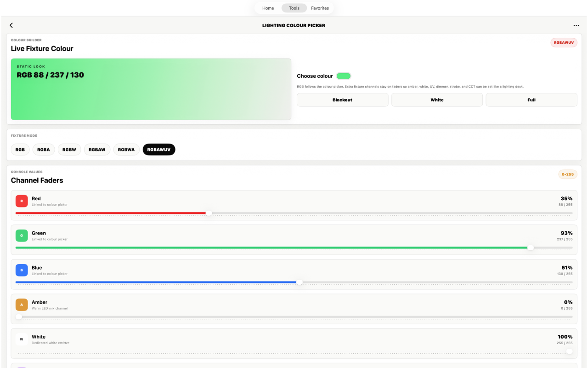The width and height of the screenshot is (588, 368).
Task: Select RGBA fixture mode
Action: [x=44, y=149]
